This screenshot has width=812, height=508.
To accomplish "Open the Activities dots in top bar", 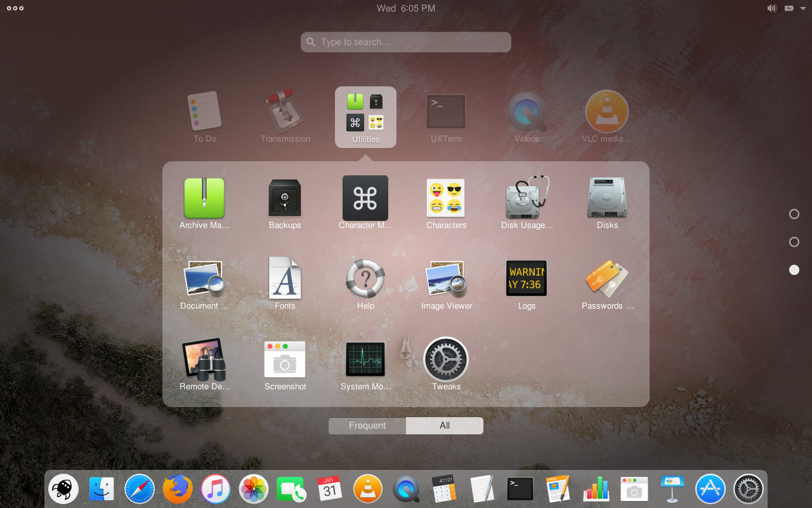I will click(15, 8).
